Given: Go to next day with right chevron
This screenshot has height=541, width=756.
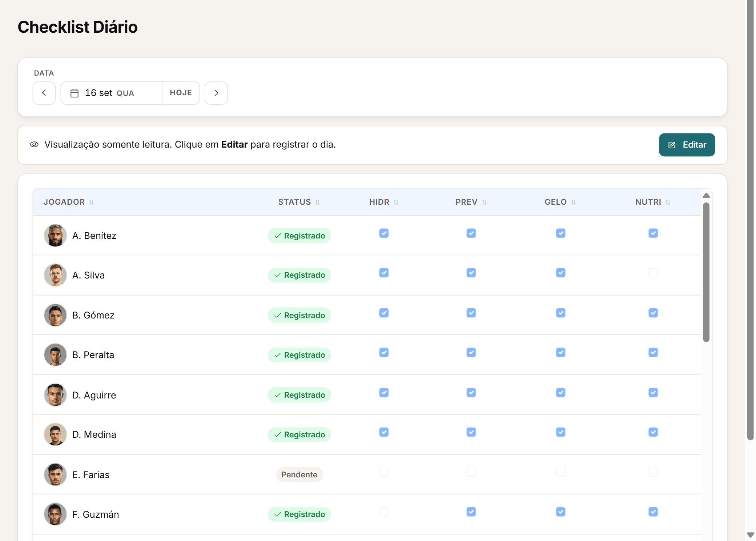Looking at the screenshot, I should [x=216, y=93].
